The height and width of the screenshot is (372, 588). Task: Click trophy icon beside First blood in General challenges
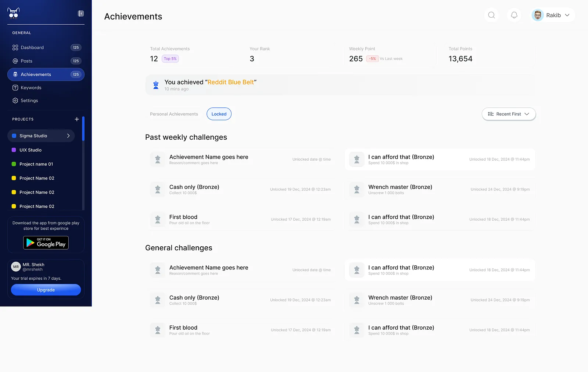tap(158, 330)
